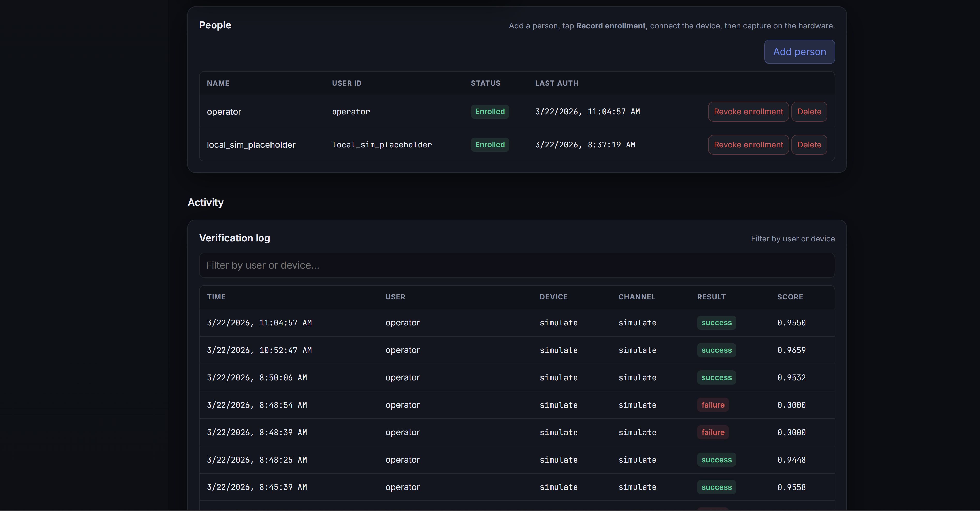Click score 0.9448 in log

[x=791, y=460]
